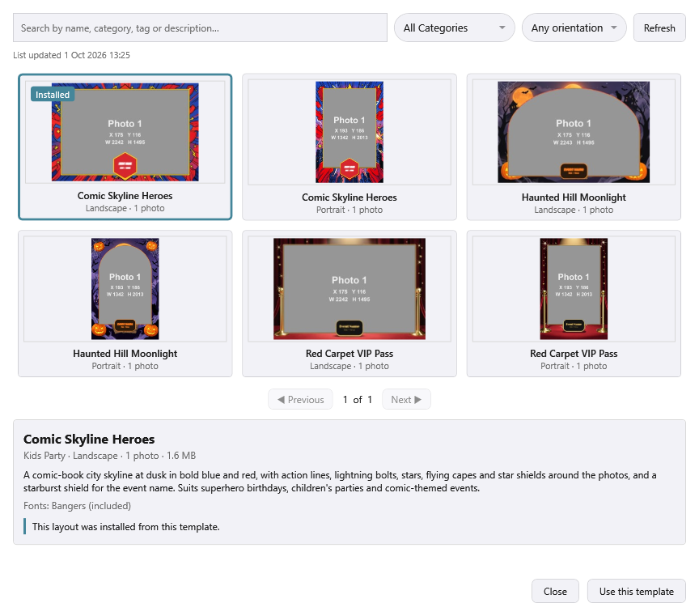Go to Previous page of templates
This screenshot has height=616, width=699.
click(x=300, y=399)
